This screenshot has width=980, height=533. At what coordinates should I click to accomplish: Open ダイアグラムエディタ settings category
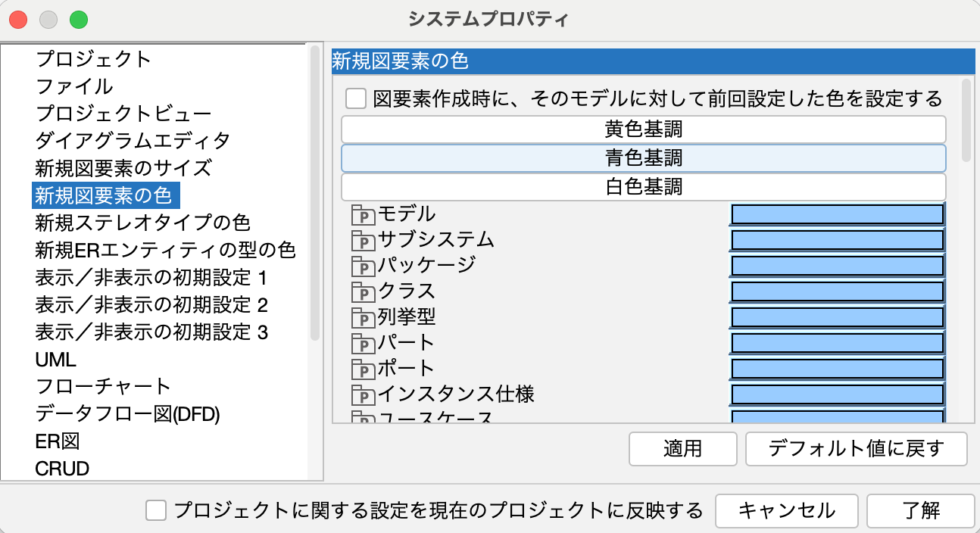133,141
